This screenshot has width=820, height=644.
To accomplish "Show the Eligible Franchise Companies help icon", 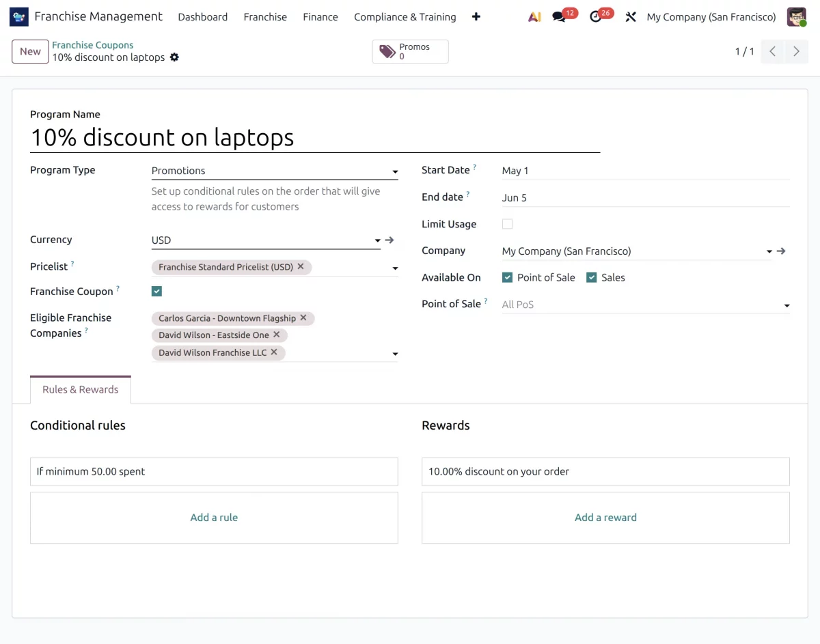I will point(86,331).
